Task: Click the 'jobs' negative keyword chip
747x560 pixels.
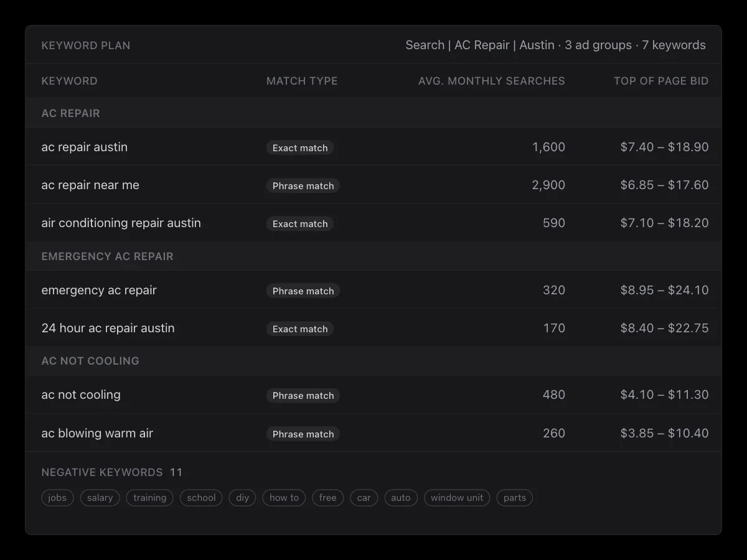Action: tap(57, 498)
